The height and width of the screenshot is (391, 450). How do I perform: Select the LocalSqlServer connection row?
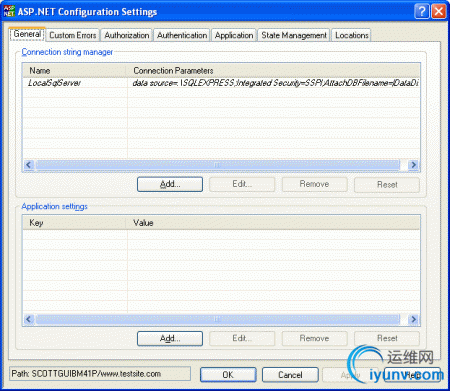click(221, 83)
